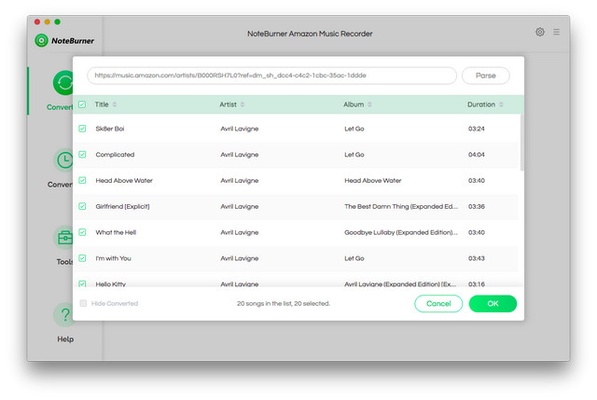Open the settings gear icon
The width and height of the screenshot is (597, 400).
(540, 32)
